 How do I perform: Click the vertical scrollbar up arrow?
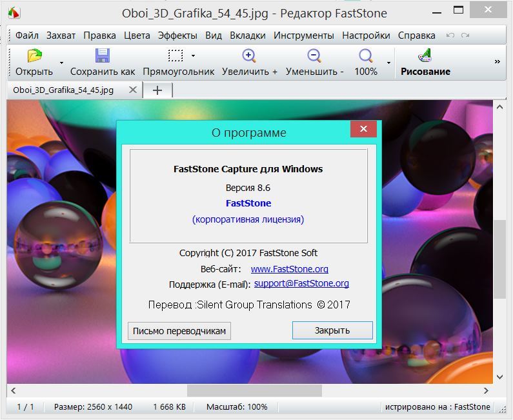(x=499, y=107)
